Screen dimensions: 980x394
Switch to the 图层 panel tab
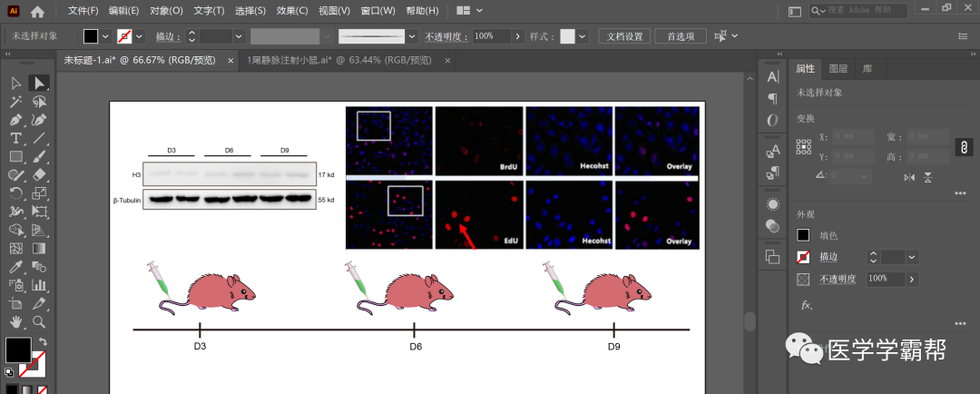click(x=838, y=68)
